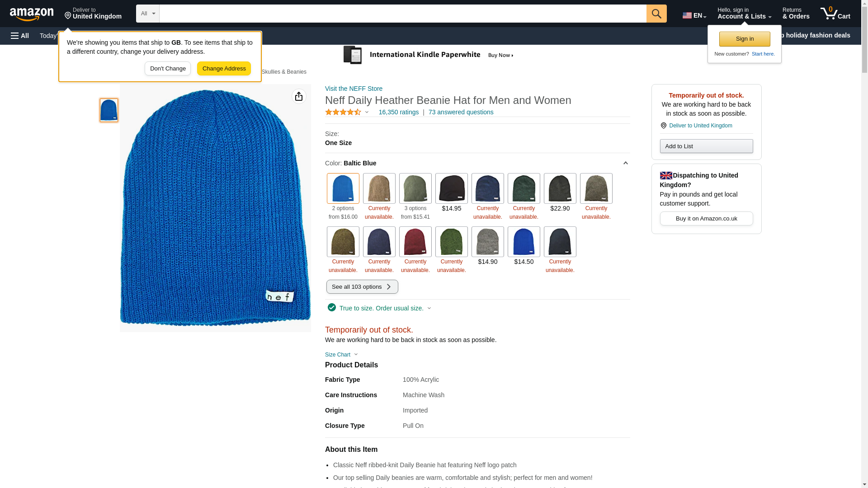
Task: Click the Sign in button
Action: 745,39
